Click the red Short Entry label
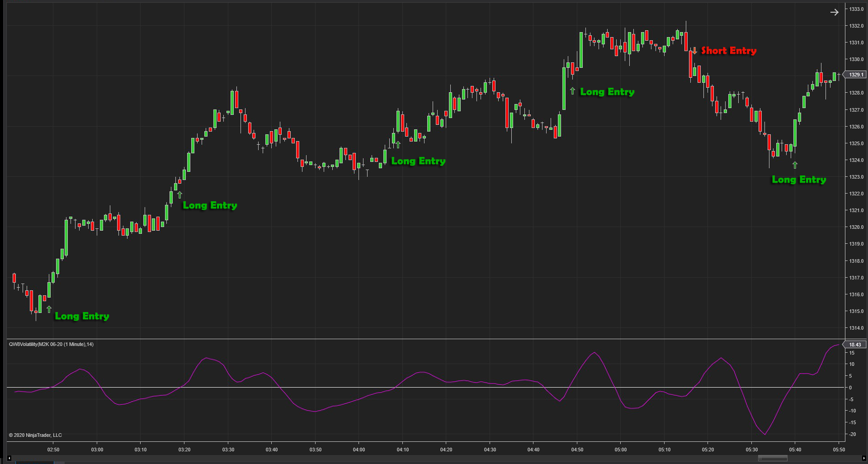Screen dimensions: 868x464 [729, 51]
